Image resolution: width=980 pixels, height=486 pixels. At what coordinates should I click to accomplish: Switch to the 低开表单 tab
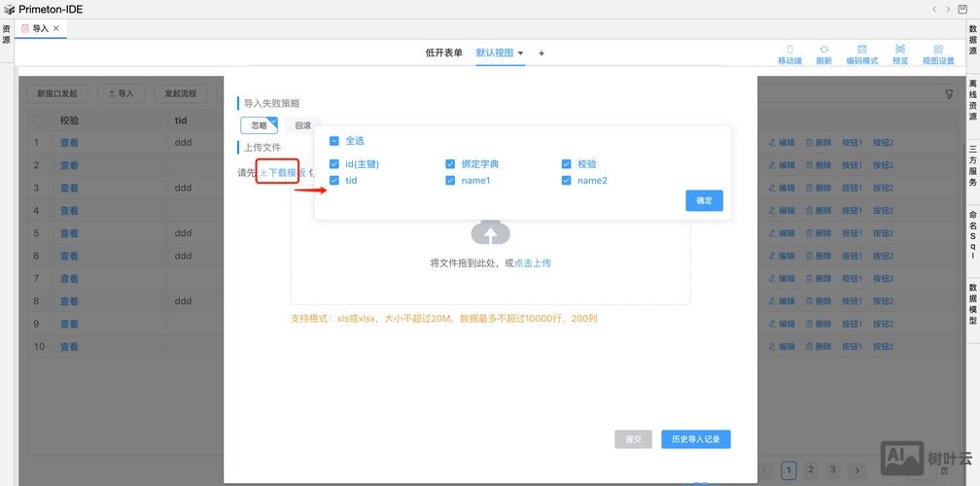click(443, 53)
